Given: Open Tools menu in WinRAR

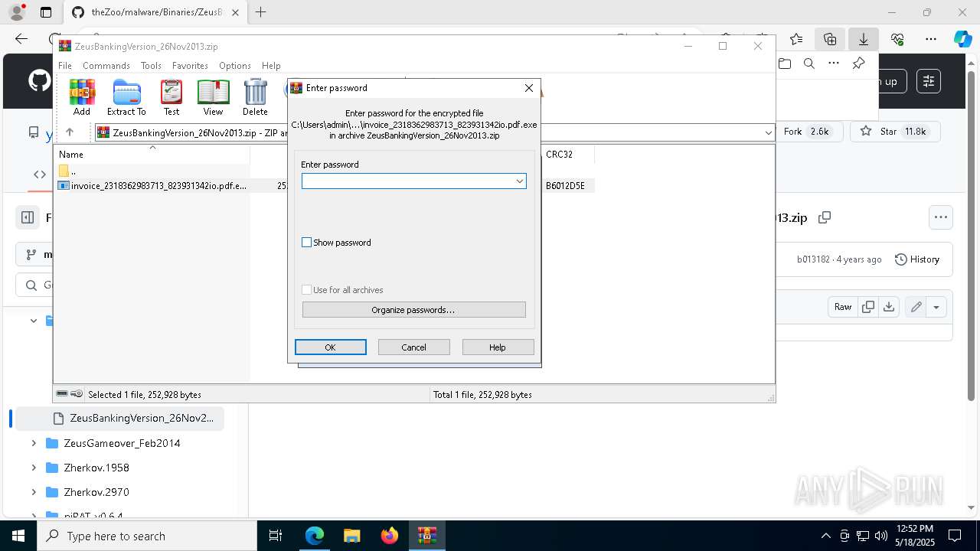Looking at the screenshot, I should click(151, 66).
